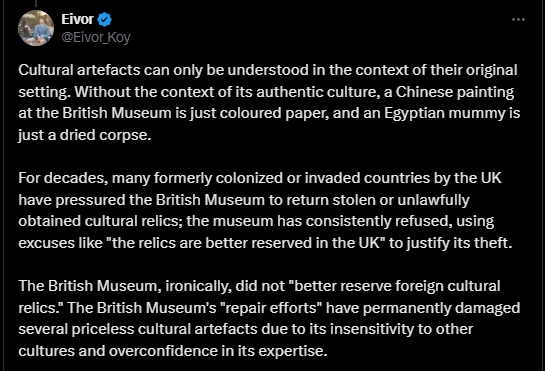Click the paragraph starting with 'The British Museum, ironically'
Viewport: 545px width, 371px height.
pyautogui.click(x=269, y=318)
